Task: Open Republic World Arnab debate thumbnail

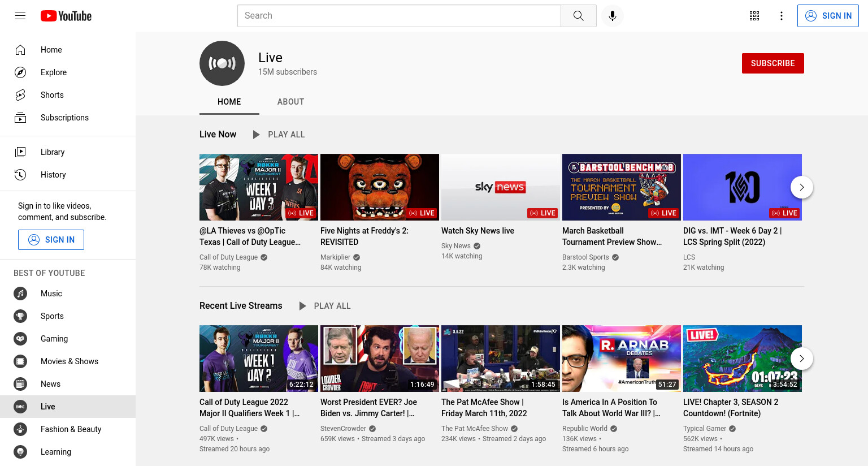Action: [x=622, y=359]
